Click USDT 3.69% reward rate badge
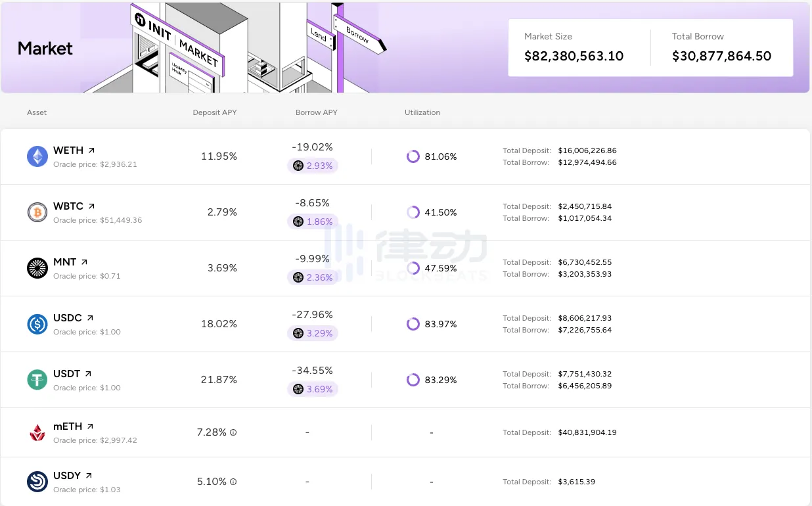Image resolution: width=812 pixels, height=506 pixels. pyautogui.click(x=313, y=389)
